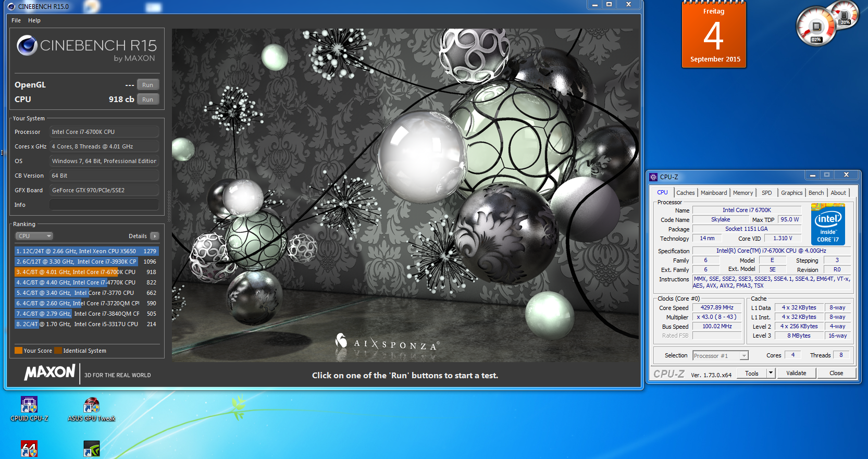Click the Level 3 cache value 8 MBytes
This screenshot has height=459, width=868.
tap(799, 336)
